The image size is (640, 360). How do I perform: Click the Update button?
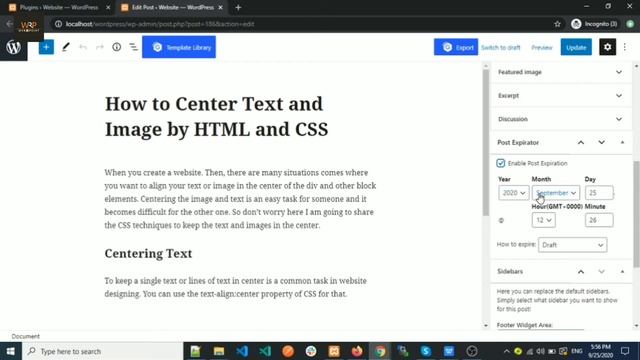point(576,47)
